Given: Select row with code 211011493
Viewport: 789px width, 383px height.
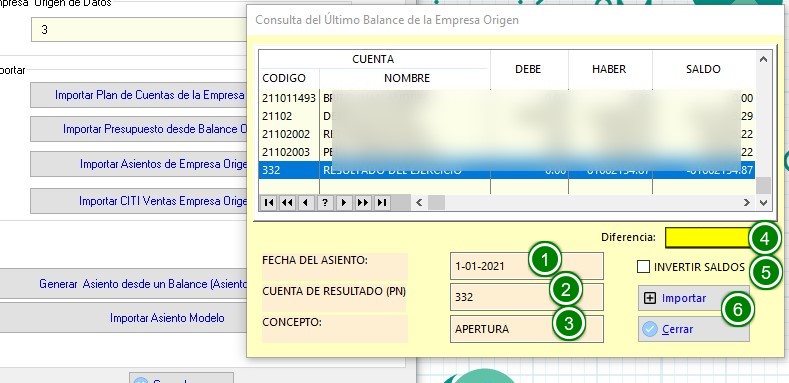Looking at the screenshot, I should pyautogui.click(x=507, y=99).
